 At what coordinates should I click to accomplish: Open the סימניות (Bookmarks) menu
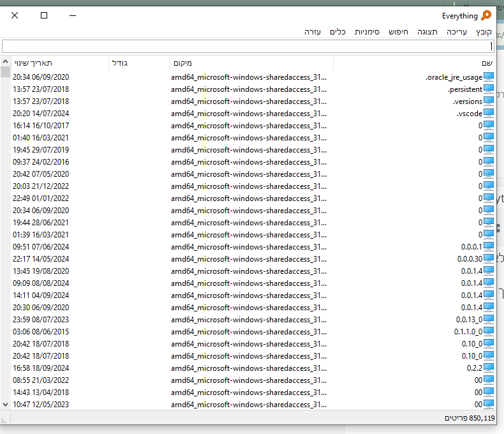point(367,32)
